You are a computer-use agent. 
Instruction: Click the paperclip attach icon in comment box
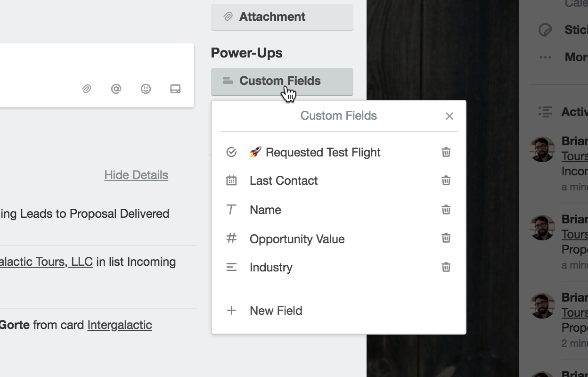point(86,89)
